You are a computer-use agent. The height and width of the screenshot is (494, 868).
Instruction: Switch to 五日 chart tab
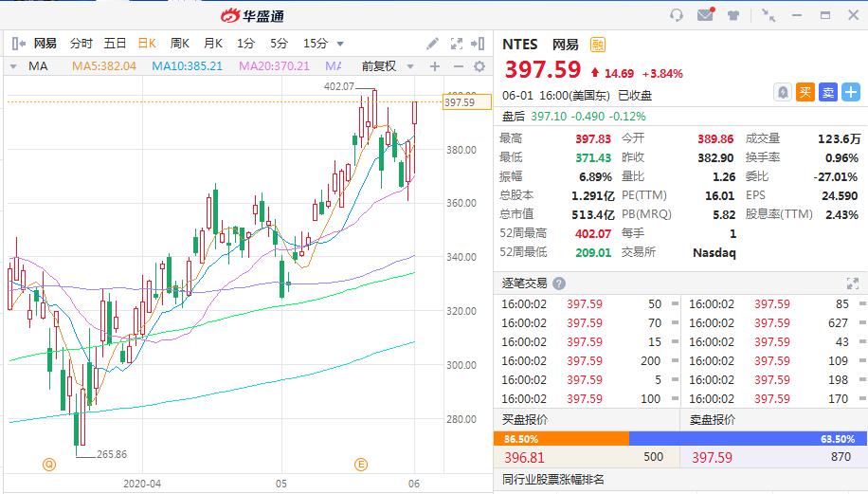(x=115, y=44)
